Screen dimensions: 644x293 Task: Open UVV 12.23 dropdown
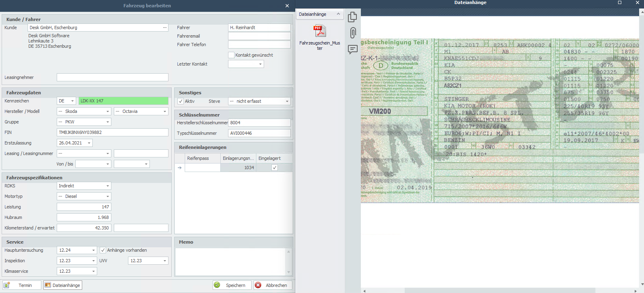(165, 261)
